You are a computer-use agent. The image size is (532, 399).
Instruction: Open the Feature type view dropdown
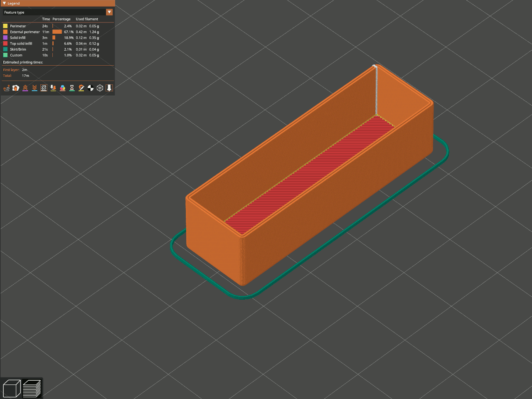pos(58,12)
